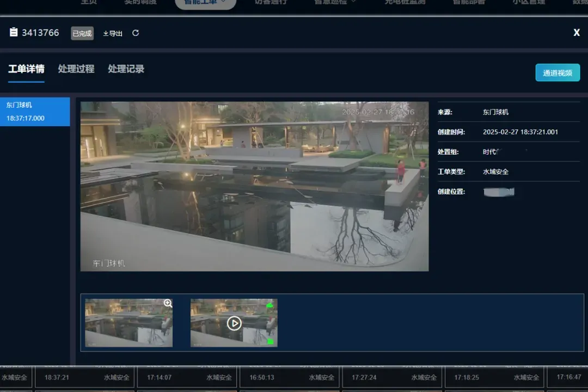Open the 通道视频 channel video
The height and width of the screenshot is (392, 588).
coord(558,73)
